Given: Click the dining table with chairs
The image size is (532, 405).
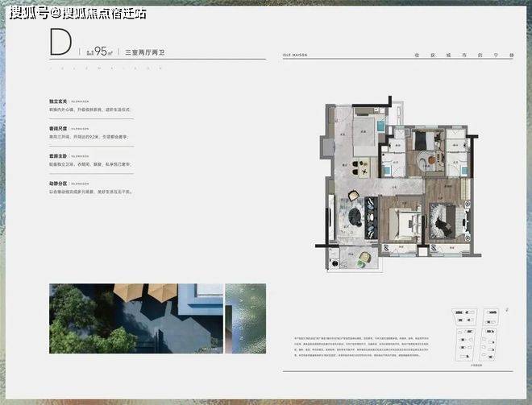Looking at the screenshot, I should pyautogui.click(x=360, y=168).
